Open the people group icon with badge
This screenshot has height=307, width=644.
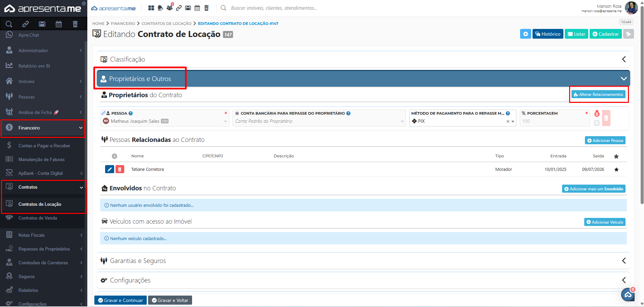(x=170, y=8)
